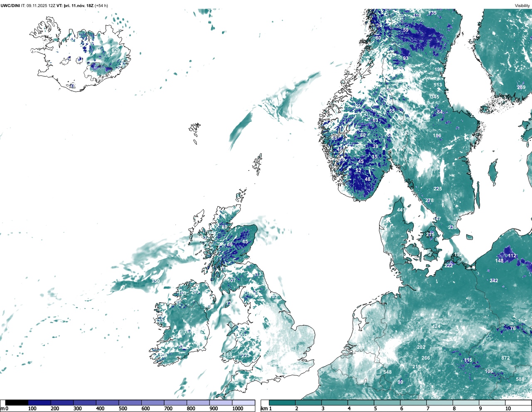Image resolution: width=532 pixels, height=412 pixels.
Task: Click the 424 value over Germany
Action: (436, 326)
